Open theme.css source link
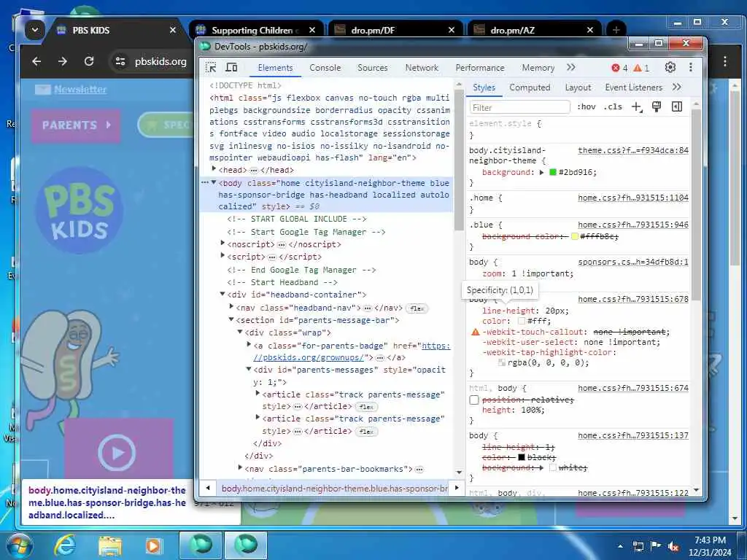Screen dimensions: 747x560 click(633, 150)
